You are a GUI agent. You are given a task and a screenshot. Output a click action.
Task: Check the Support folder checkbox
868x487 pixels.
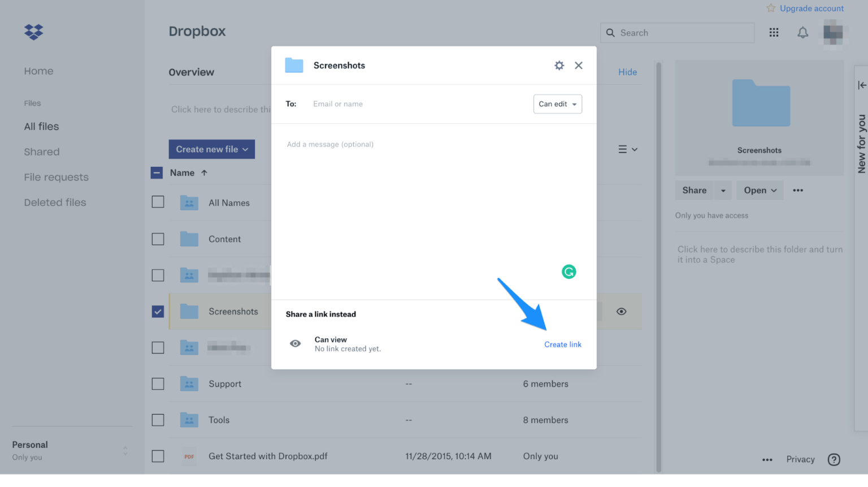[x=158, y=383]
